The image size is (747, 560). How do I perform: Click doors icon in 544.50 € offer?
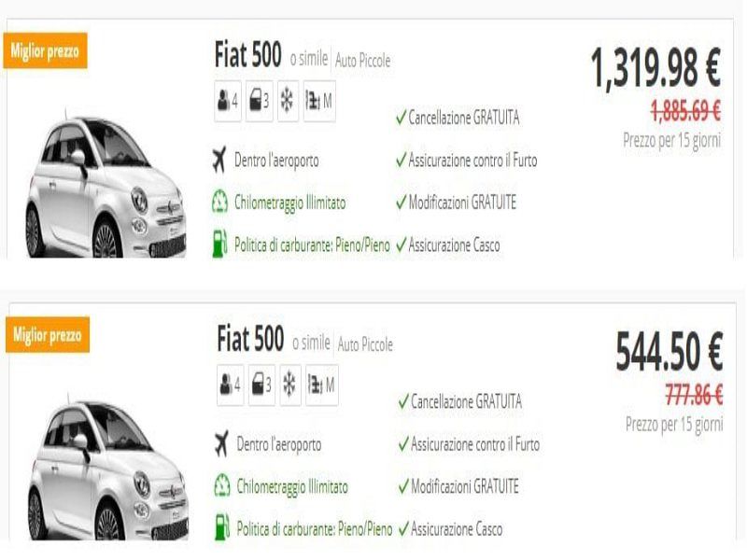point(261,385)
